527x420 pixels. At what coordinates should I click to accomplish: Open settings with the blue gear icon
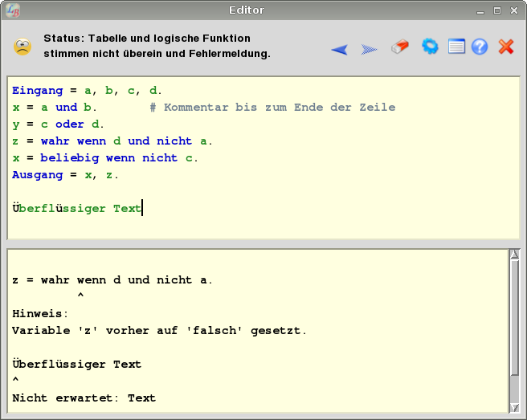[430, 47]
